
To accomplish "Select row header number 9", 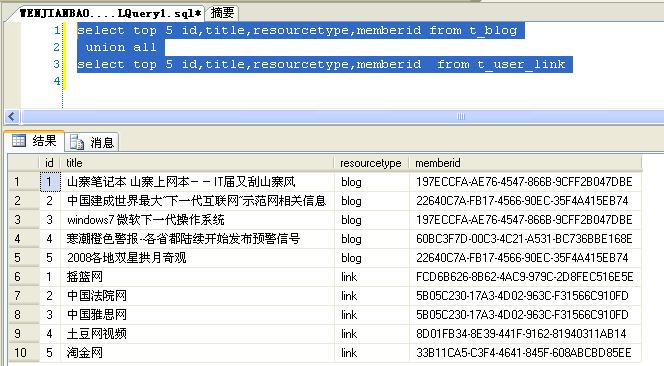I will (x=24, y=334).
